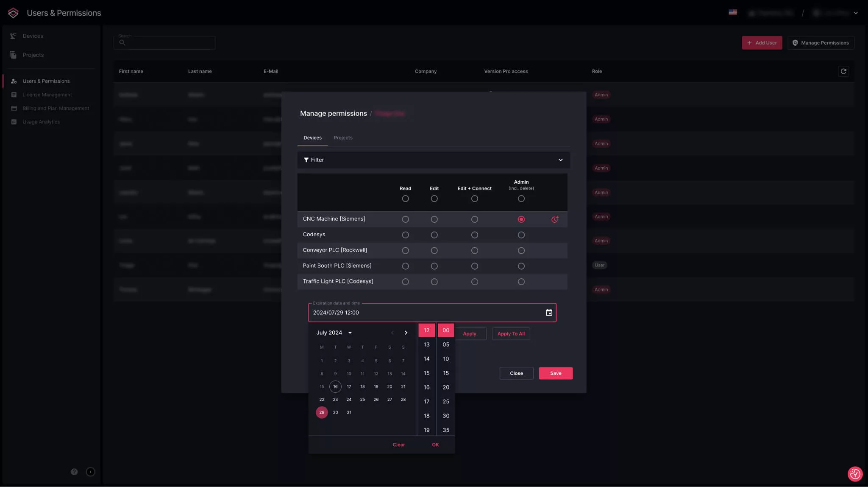Go to next month in calendar
This screenshot has width=868, height=487.
click(x=406, y=333)
